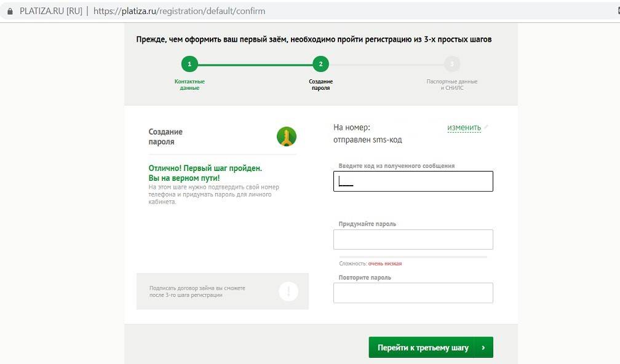620x364 pixels.
Task: Click the pencil icon beside 'изменить'
Action: (487, 127)
